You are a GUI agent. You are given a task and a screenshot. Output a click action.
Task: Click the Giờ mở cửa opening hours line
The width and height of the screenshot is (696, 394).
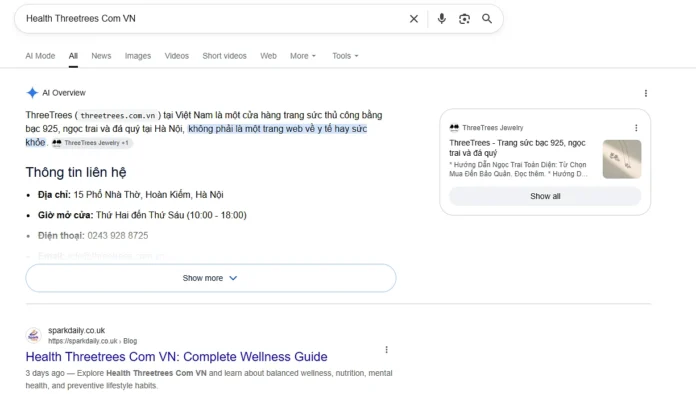142,215
